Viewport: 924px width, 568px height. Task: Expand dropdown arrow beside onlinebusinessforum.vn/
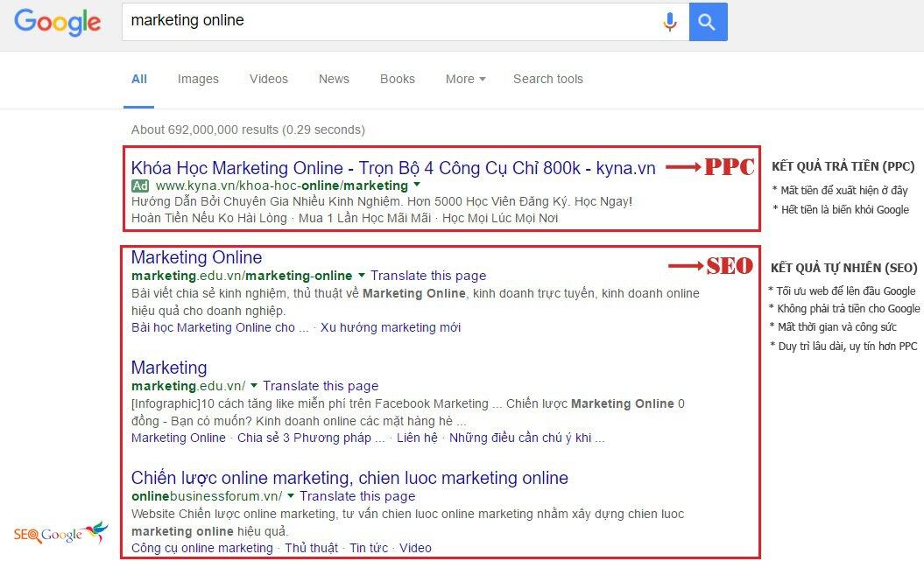point(291,495)
